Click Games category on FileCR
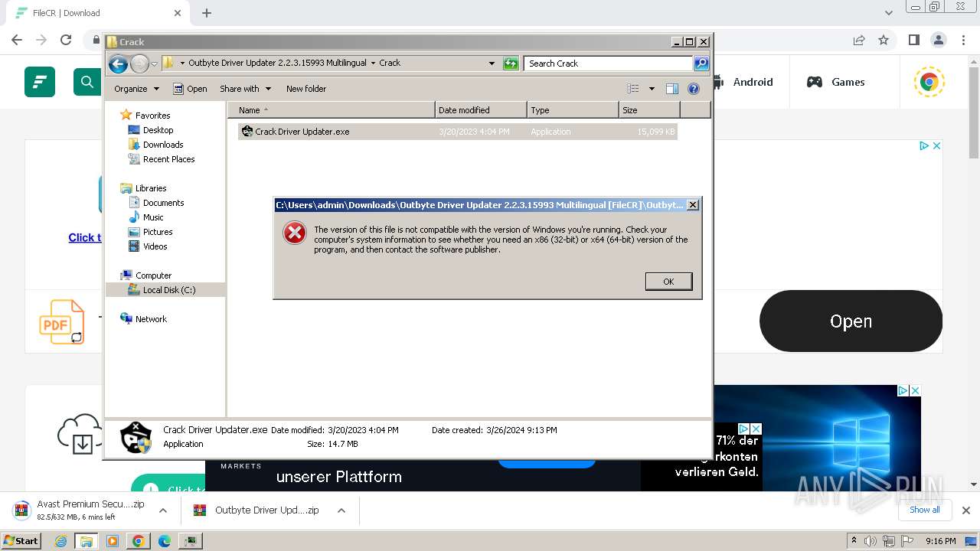The width and height of the screenshot is (980, 551). [x=836, y=82]
